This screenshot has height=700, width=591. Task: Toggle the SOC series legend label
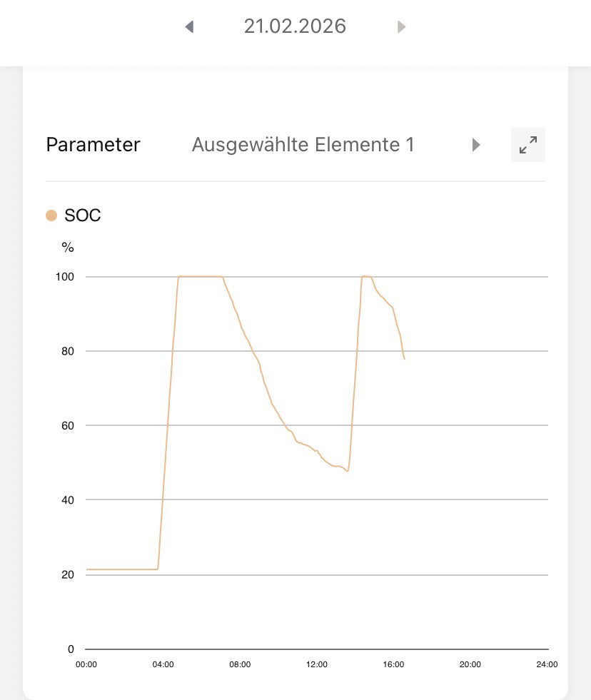click(83, 215)
